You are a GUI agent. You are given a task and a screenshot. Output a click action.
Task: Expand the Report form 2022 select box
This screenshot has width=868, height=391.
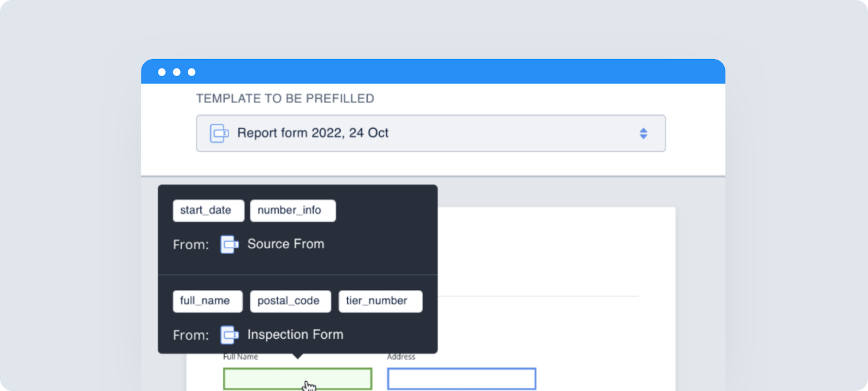430,133
